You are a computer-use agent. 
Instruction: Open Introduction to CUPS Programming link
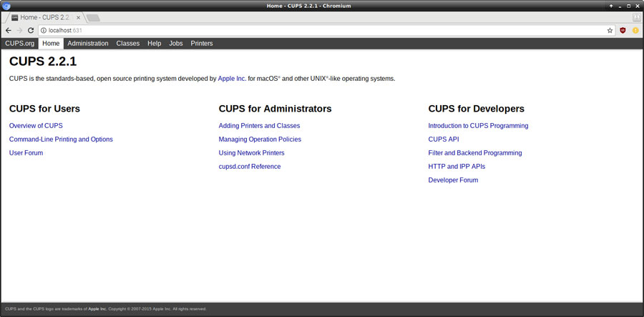click(478, 126)
